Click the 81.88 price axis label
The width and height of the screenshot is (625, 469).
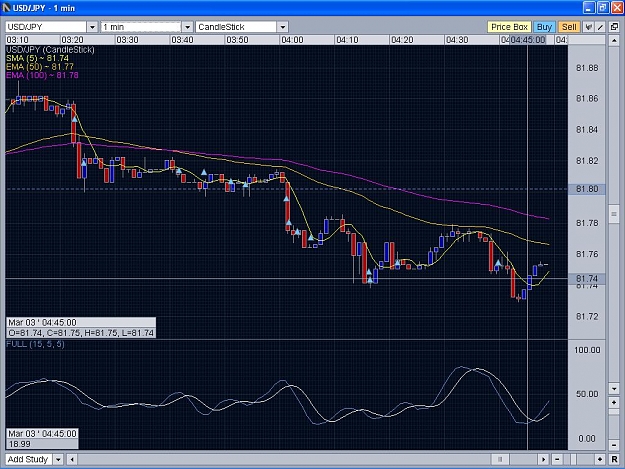(587, 68)
